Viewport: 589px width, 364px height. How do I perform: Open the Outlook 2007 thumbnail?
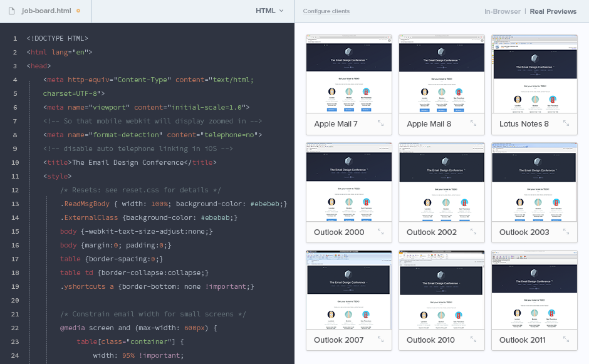[349, 290]
